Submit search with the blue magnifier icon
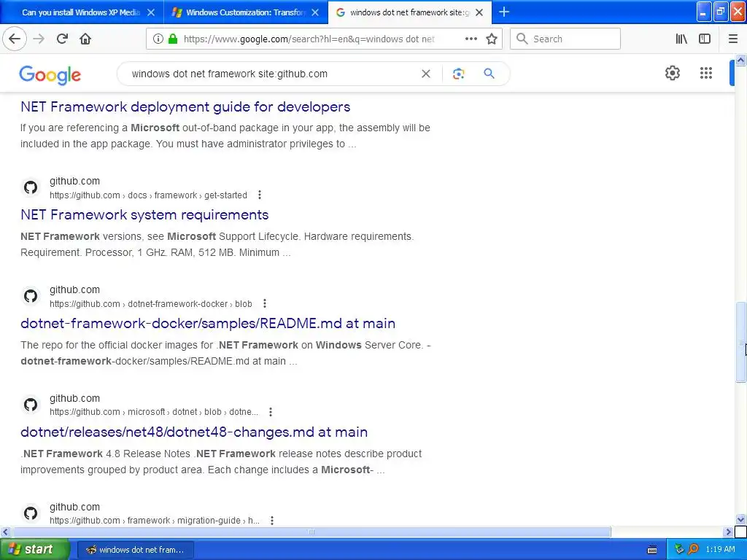 (x=489, y=74)
